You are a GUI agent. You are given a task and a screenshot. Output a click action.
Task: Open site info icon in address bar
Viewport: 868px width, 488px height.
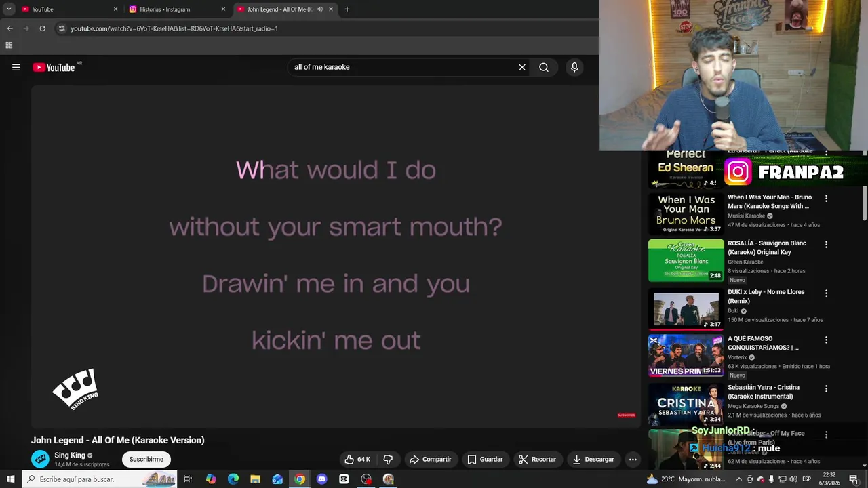click(x=62, y=28)
